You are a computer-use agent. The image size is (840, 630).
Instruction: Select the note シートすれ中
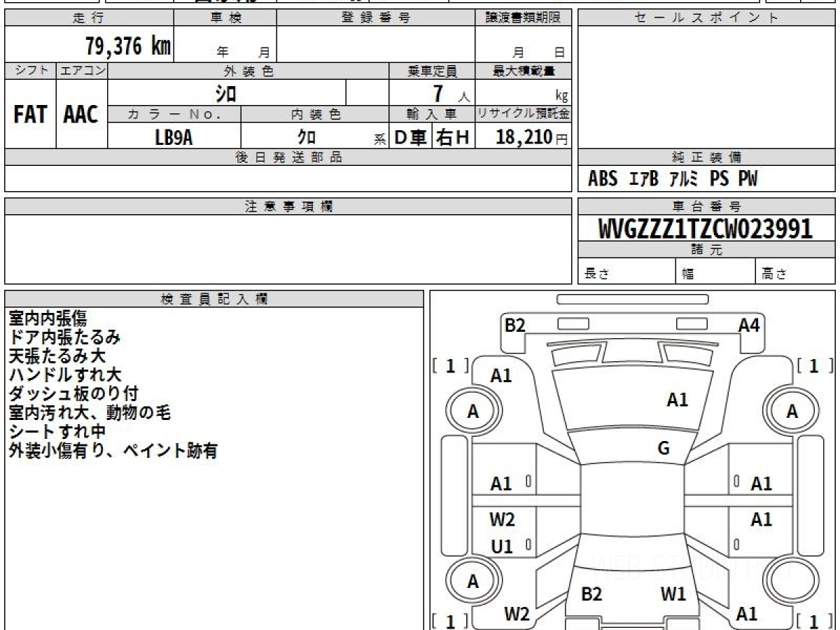(x=57, y=432)
